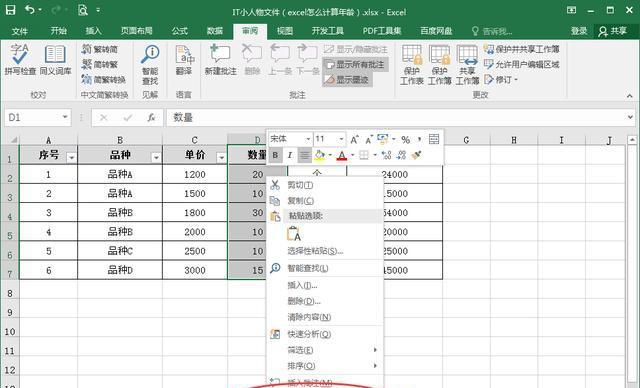Choose 剪切 cut in context menu
Screen dimensions: 640x388
325,185
